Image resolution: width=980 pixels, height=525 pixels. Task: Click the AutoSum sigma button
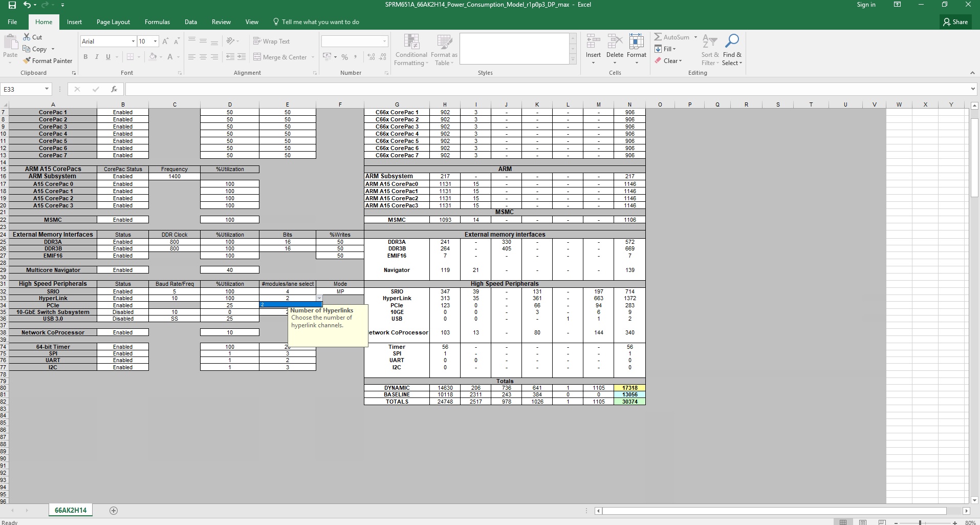(x=672, y=37)
